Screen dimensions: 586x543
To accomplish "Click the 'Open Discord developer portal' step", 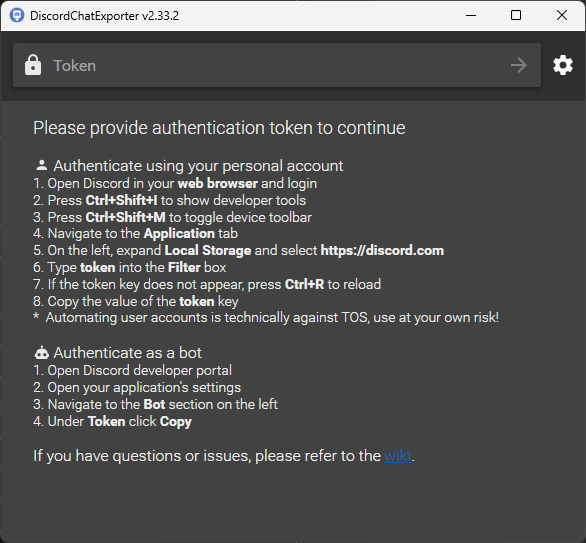I will (x=132, y=370).
